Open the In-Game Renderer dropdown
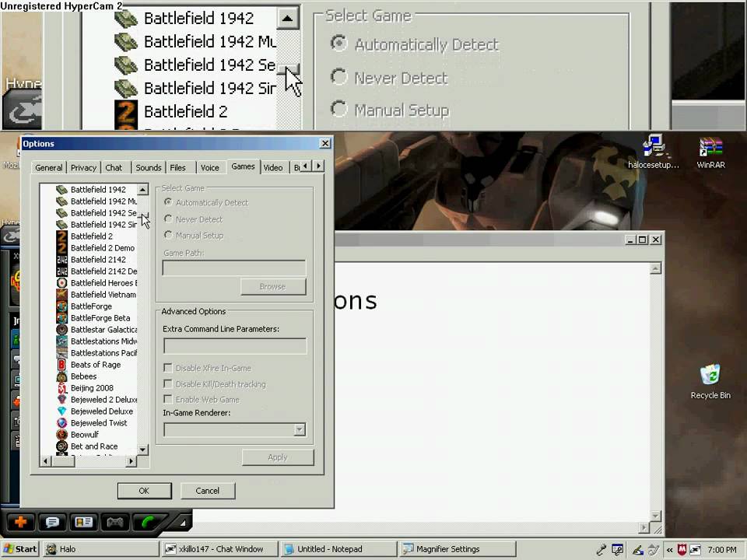Image resolution: width=747 pixels, height=560 pixels. pos(299,430)
